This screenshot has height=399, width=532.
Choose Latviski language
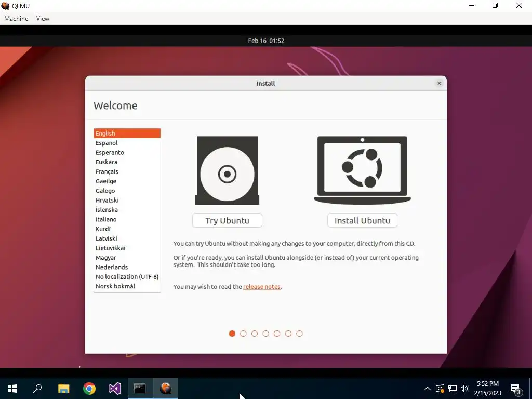(127, 238)
